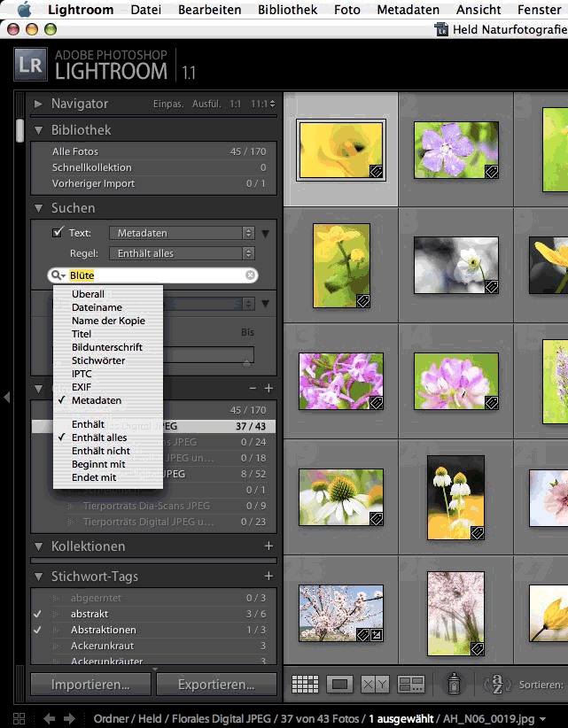568x728 pixels.
Task: Open the Regel Enthält alles dropdown
Action: [182, 253]
